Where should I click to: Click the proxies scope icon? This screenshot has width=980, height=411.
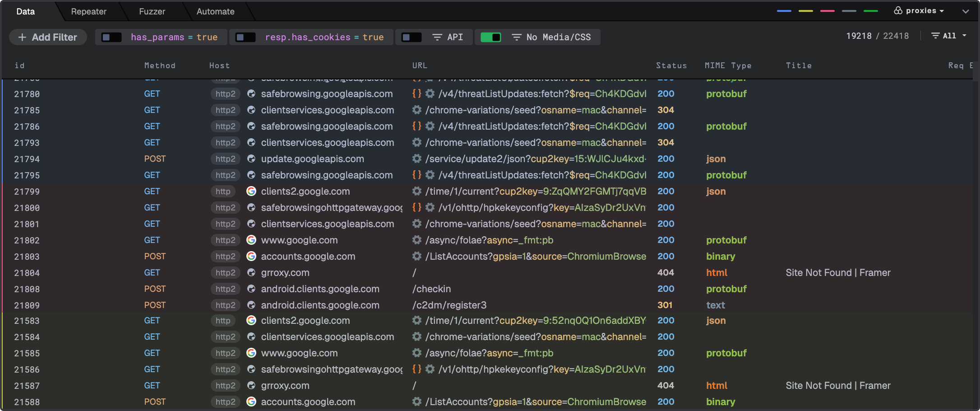point(898,10)
